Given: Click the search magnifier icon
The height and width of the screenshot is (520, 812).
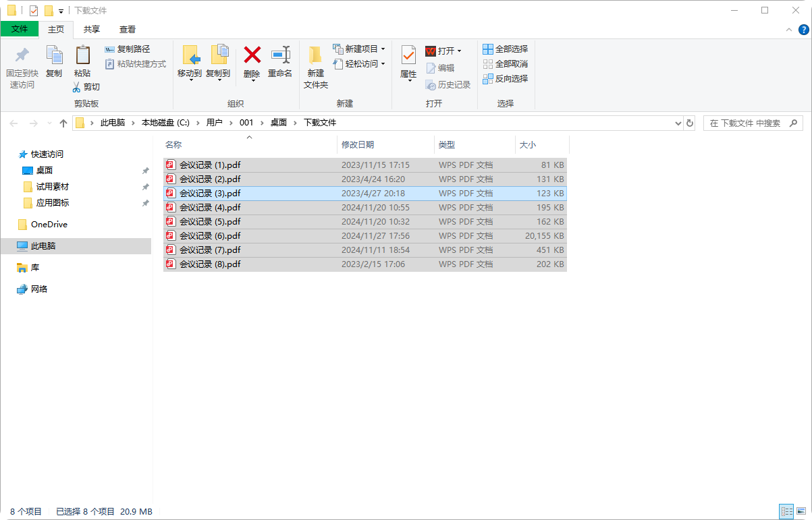Looking at the screenshot, I should pyautogui.click(x=793, y=123).
